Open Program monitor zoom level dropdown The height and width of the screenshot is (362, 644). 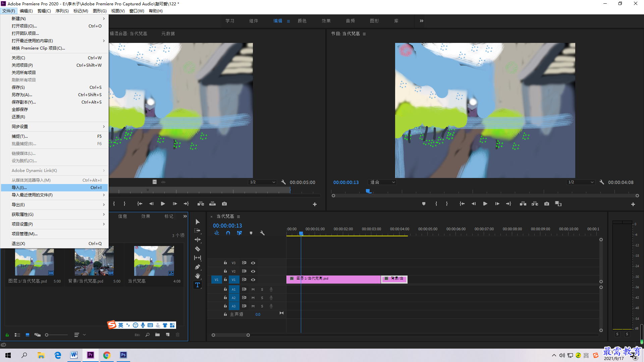[382, 182]
